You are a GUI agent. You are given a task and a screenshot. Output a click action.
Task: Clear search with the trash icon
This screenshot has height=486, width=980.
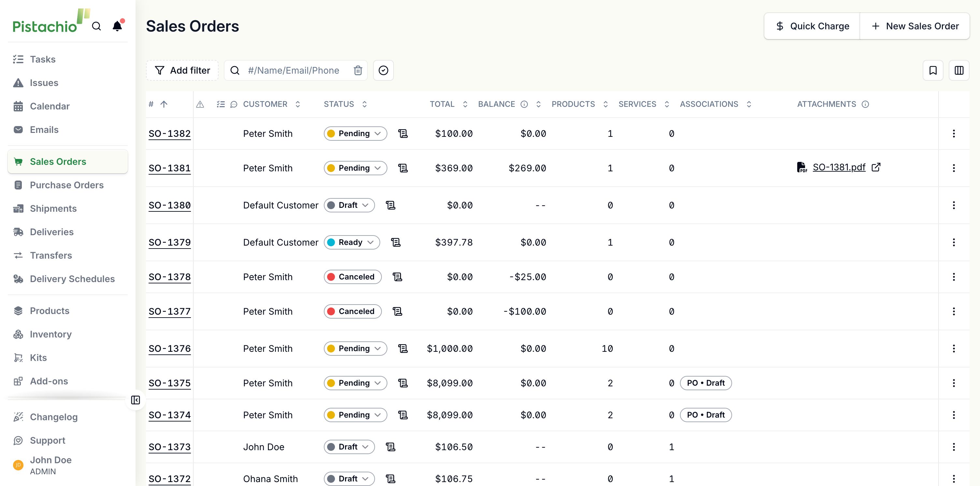point(358,70)
